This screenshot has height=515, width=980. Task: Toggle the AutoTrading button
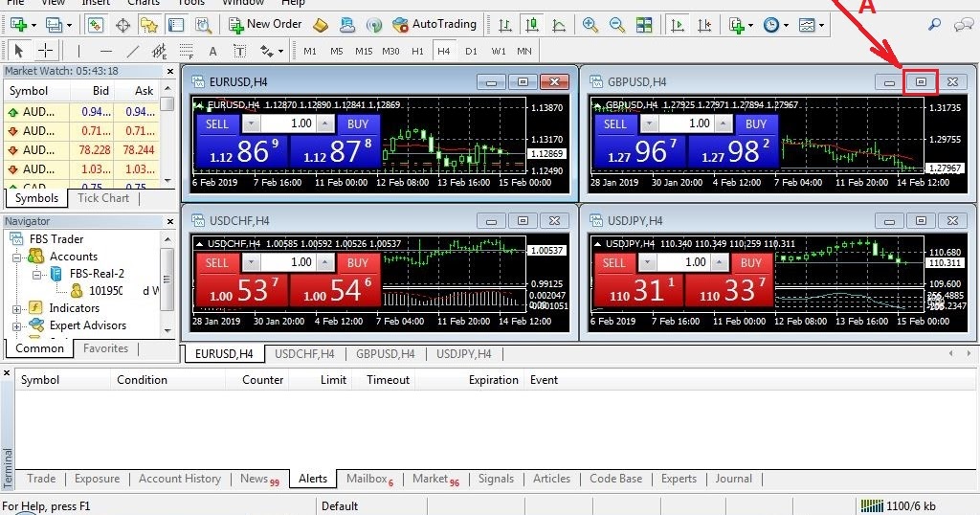tap(434, 24)
